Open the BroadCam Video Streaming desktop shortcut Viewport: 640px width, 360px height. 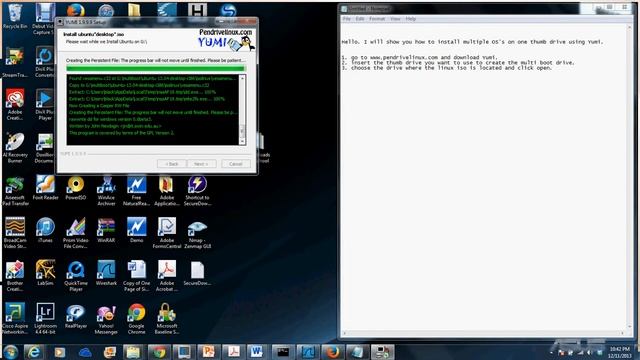pyautogui.click(x=15, y=233)
